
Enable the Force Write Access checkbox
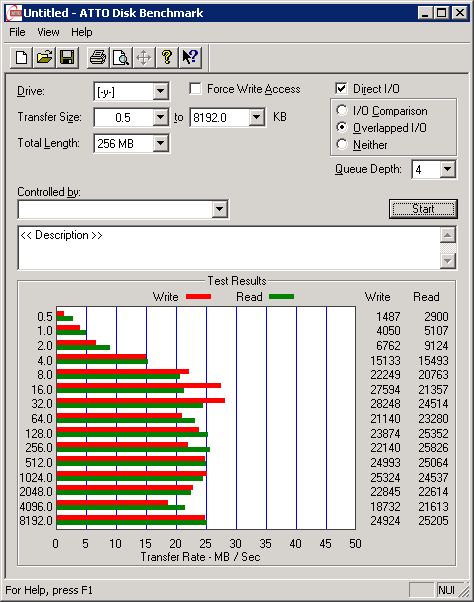pos(195,89)
